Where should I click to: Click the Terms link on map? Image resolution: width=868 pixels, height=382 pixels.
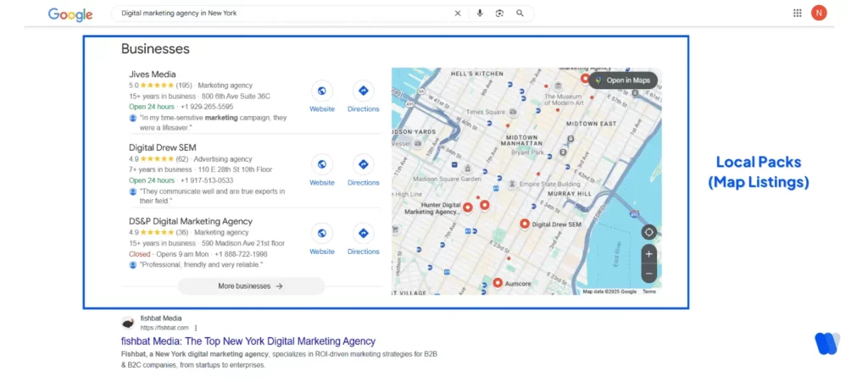(x=648, y=291)
